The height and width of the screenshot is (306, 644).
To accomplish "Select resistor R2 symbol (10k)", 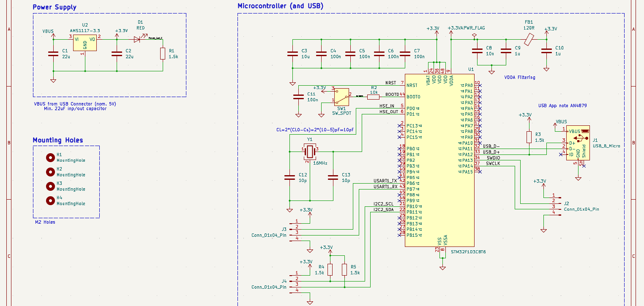I will coord(373,97).
